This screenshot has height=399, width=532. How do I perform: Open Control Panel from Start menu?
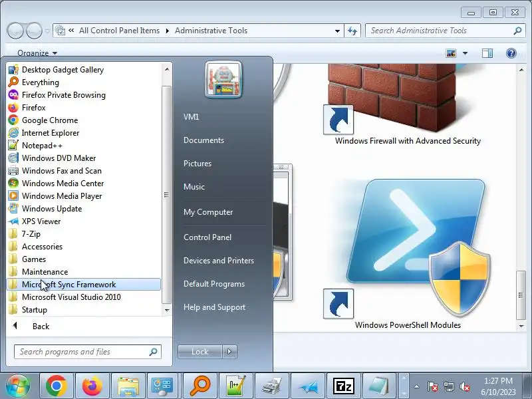[207, 237]
